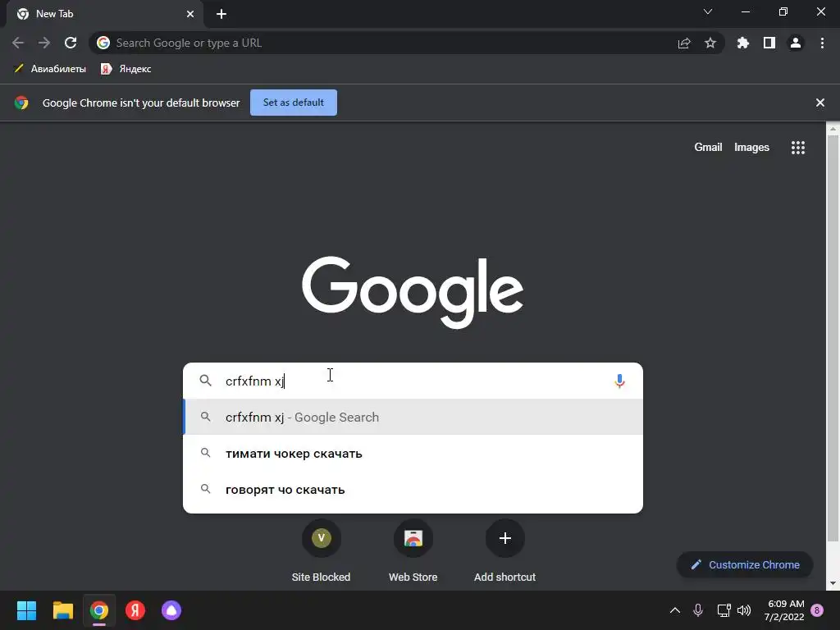
Task: Close the New Tab tab
Action: tap(190, 14)
